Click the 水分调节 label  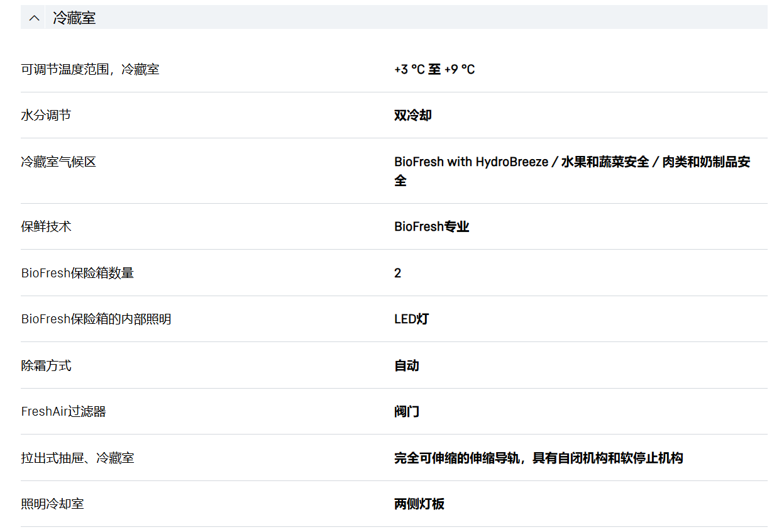(x=46, y=115)
